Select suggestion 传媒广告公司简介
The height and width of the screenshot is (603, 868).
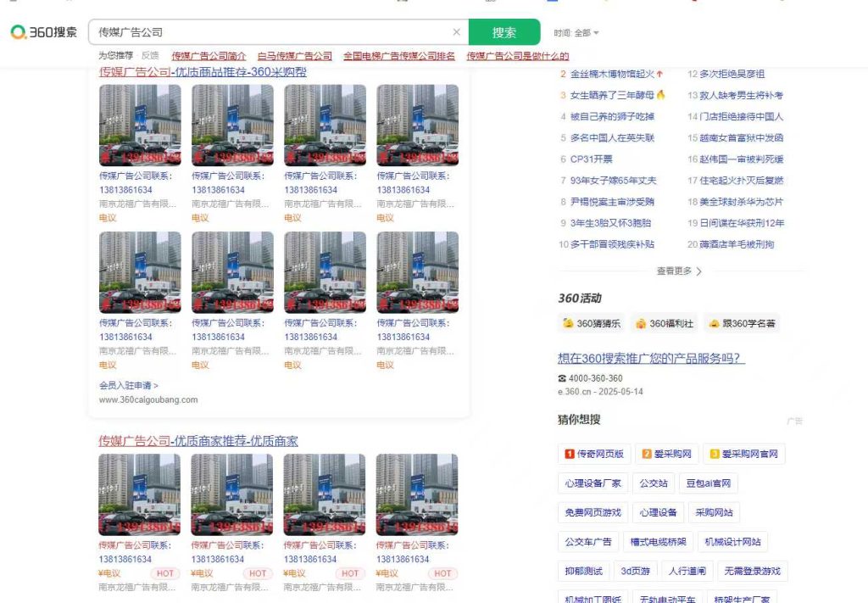point(209,56)
